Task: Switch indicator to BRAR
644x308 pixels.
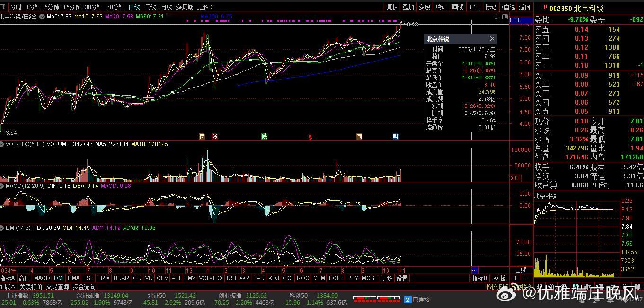Action: tap(121, 278)
